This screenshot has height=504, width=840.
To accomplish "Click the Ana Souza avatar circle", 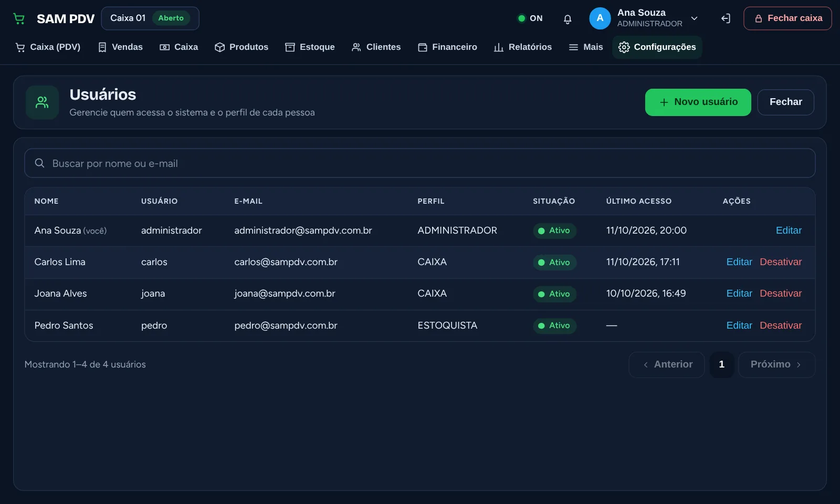I will click(600, 18).
